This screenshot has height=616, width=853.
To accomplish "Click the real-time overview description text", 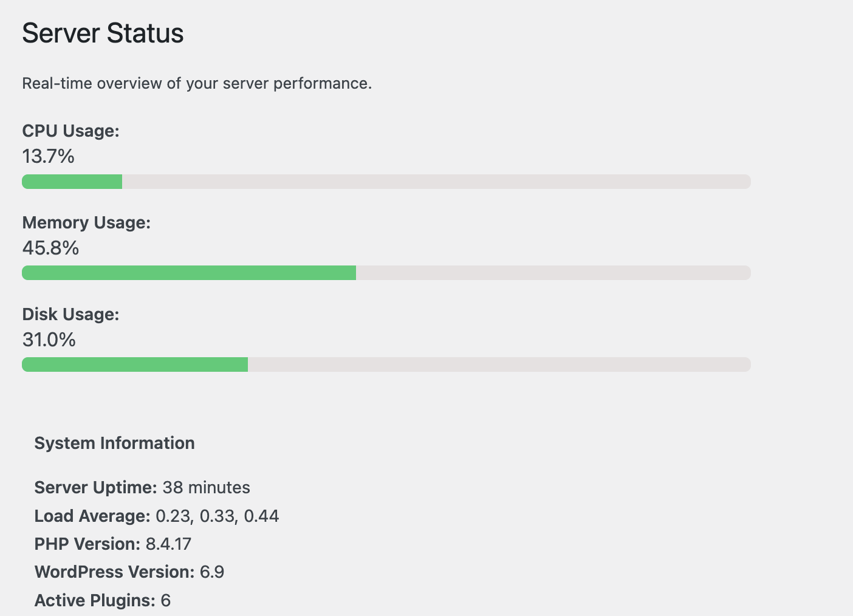I will pyautogui.click(x=197, y=83).
